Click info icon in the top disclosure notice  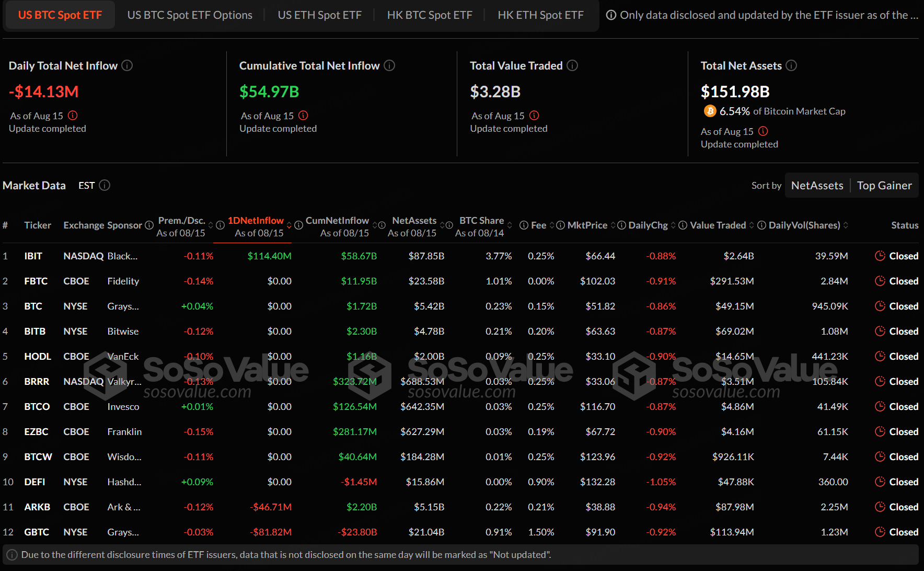coord(611,15)
